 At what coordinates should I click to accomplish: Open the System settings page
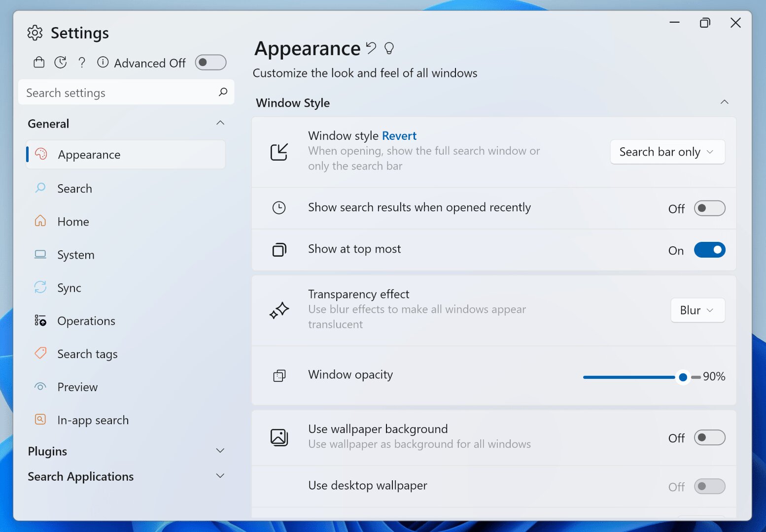click(126, 255)
